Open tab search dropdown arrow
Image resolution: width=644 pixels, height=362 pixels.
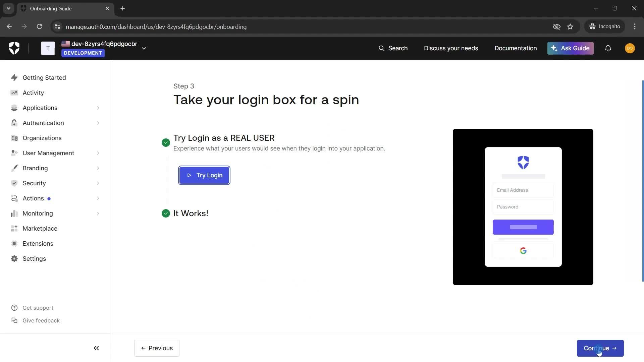click(8, 8)
